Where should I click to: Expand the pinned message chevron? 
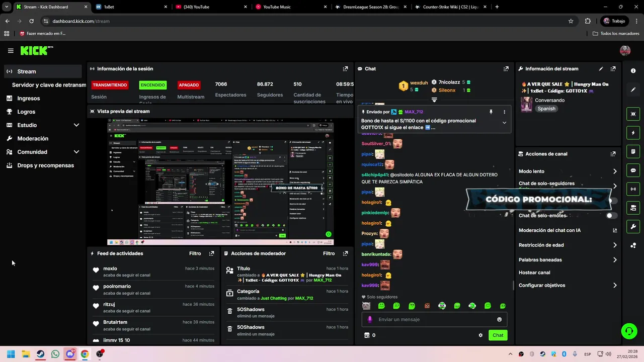(x=504, y=123)
